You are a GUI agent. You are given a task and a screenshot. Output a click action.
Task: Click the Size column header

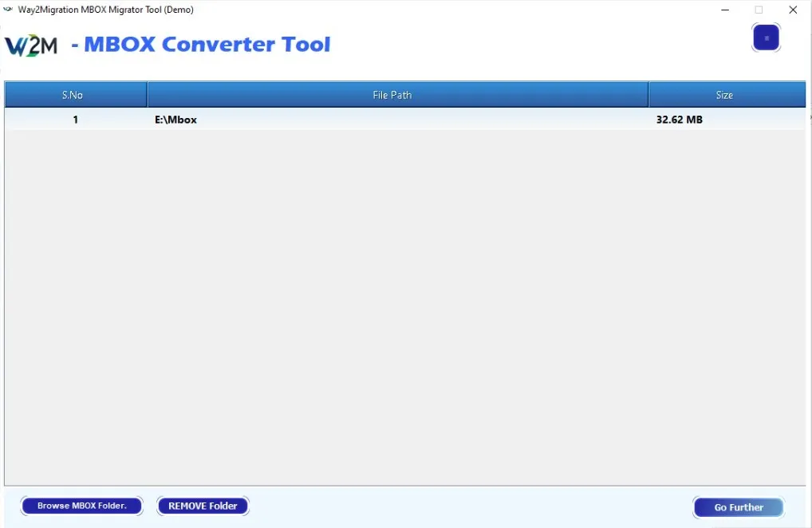click(x=724, y=95)
